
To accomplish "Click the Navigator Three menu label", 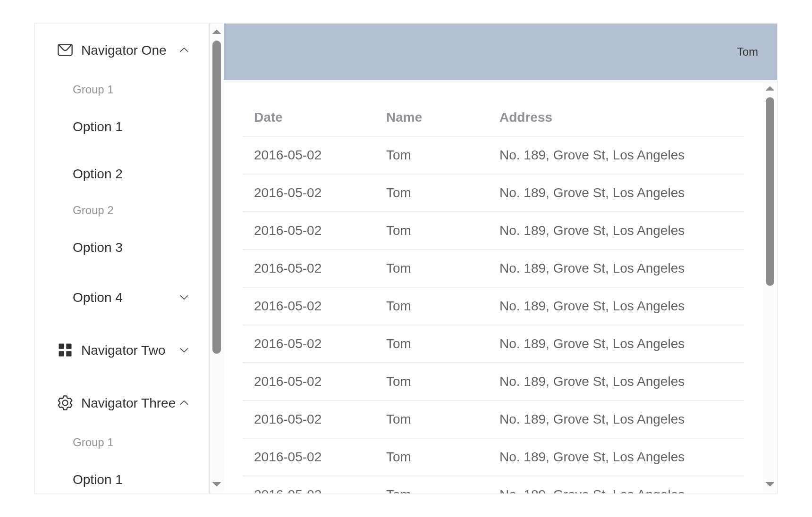I will pos(128,403).
